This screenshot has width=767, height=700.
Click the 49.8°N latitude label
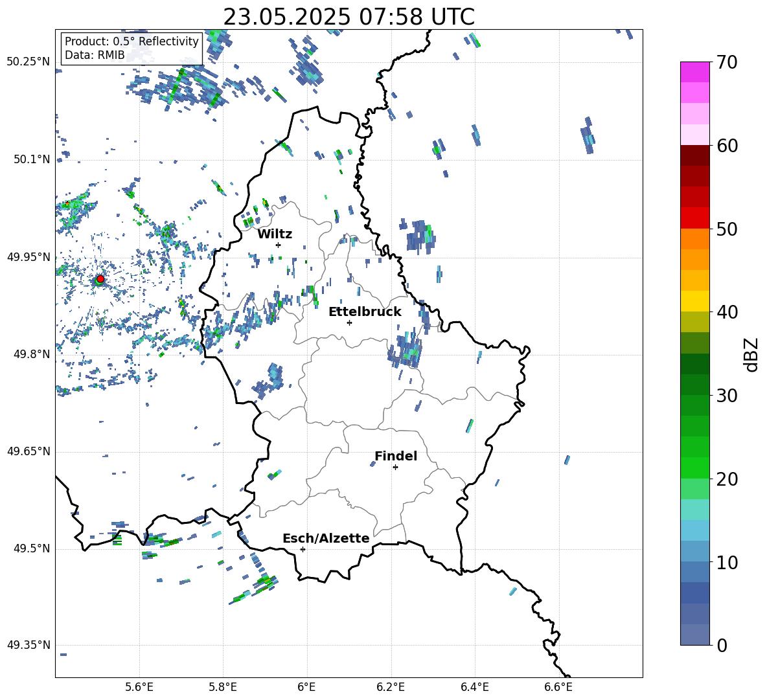point(32,354)
